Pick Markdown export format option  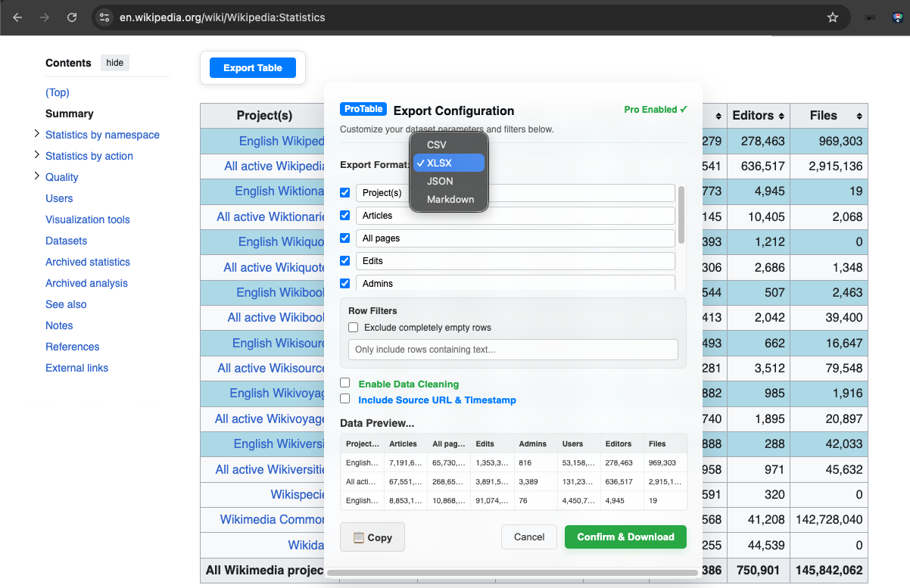coord(448,199)
